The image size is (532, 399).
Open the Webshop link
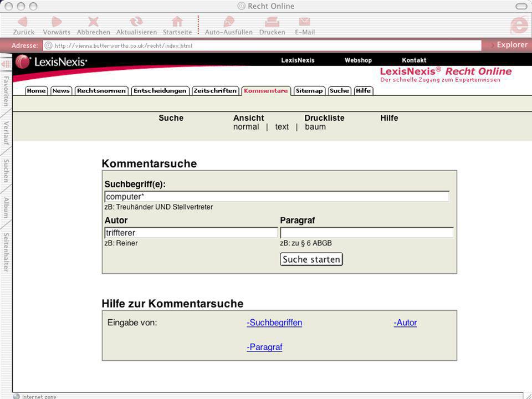(x=359, y=60)
